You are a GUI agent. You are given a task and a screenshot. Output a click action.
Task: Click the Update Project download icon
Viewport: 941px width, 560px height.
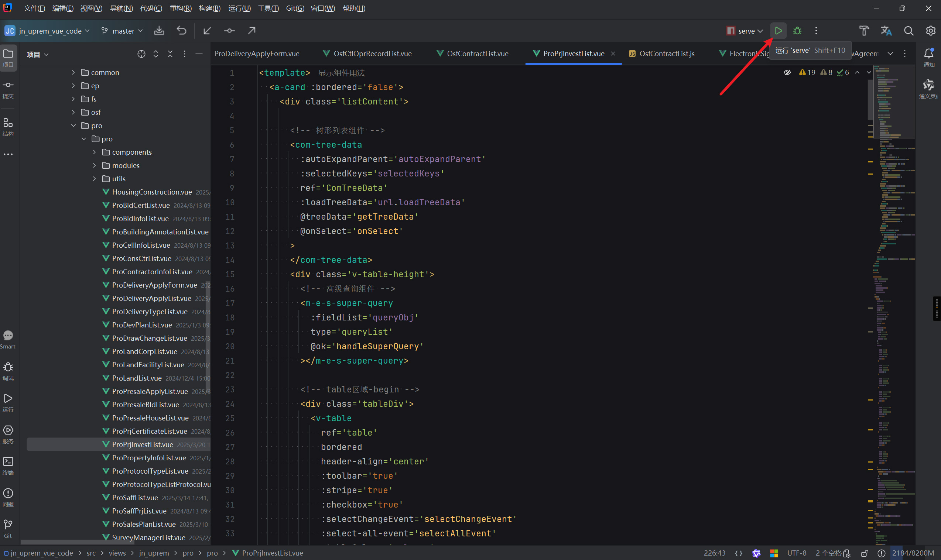tap(159, 31)
